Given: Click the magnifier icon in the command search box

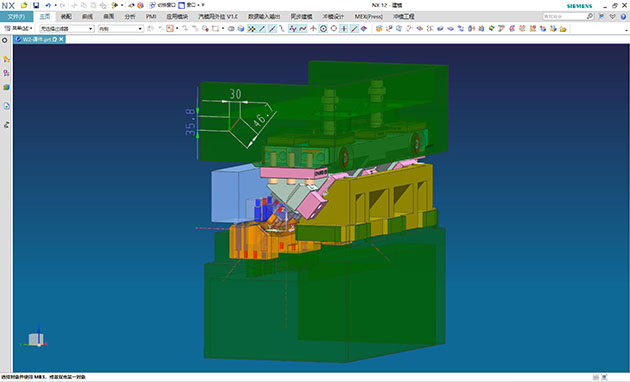Looking at the screenshot, I should click(589, 16).
